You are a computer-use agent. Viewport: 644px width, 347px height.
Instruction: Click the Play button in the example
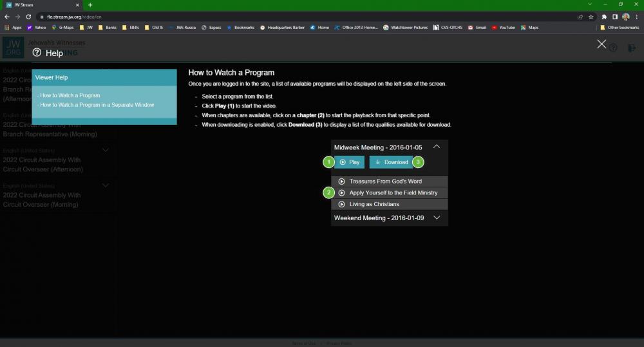click(349, 162)
